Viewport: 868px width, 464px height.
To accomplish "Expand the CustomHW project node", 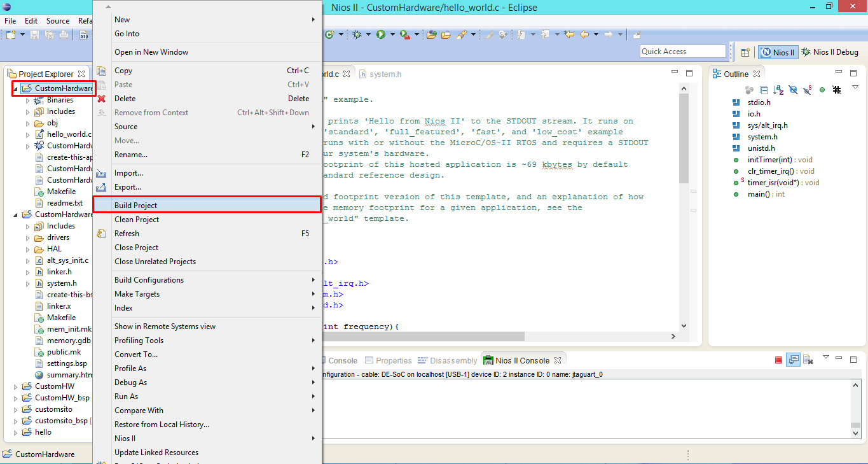I will 16,386.
